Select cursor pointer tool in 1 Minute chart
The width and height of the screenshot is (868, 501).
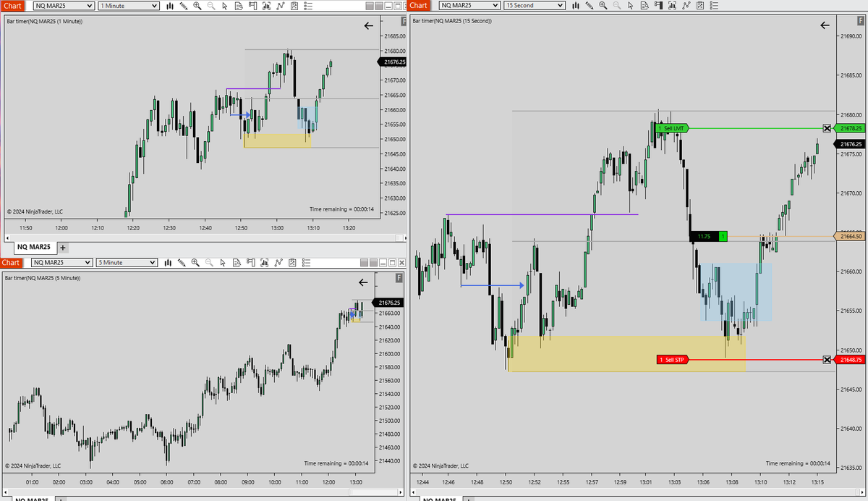[225, 6]
